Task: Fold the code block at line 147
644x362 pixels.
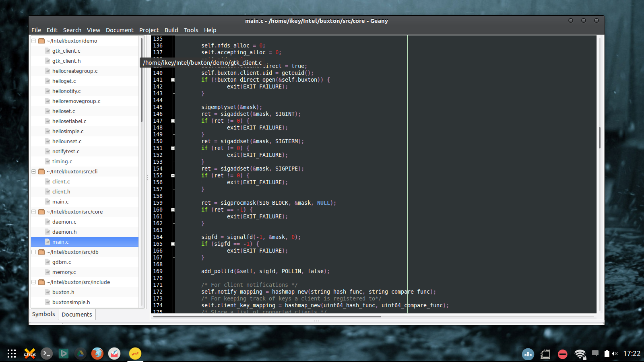Action: pos(173,121)
